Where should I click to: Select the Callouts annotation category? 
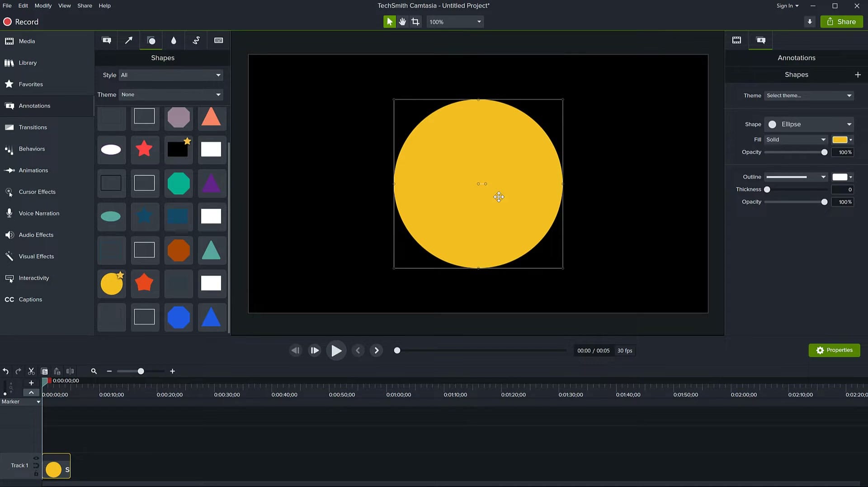[x=107, y=40]
